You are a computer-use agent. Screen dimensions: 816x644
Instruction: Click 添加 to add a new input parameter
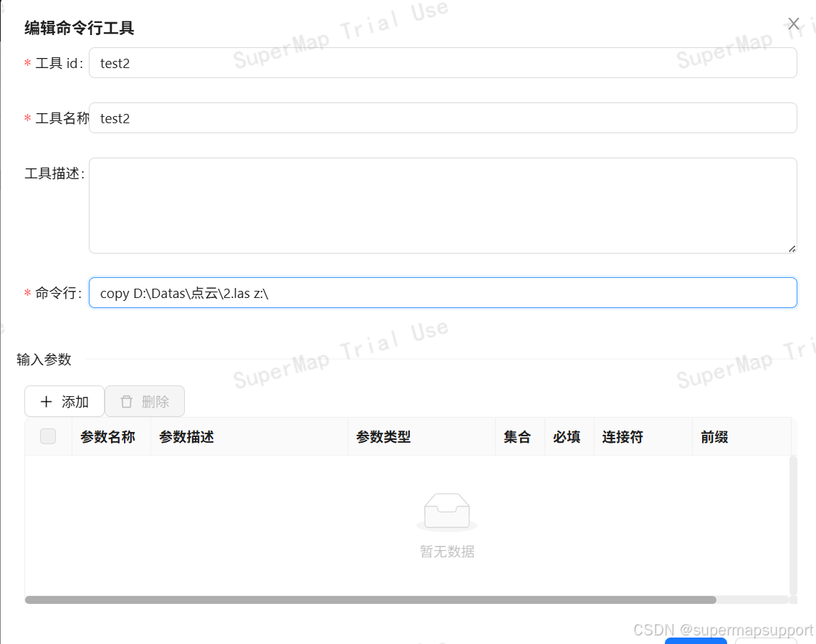[x=64, y=401]
